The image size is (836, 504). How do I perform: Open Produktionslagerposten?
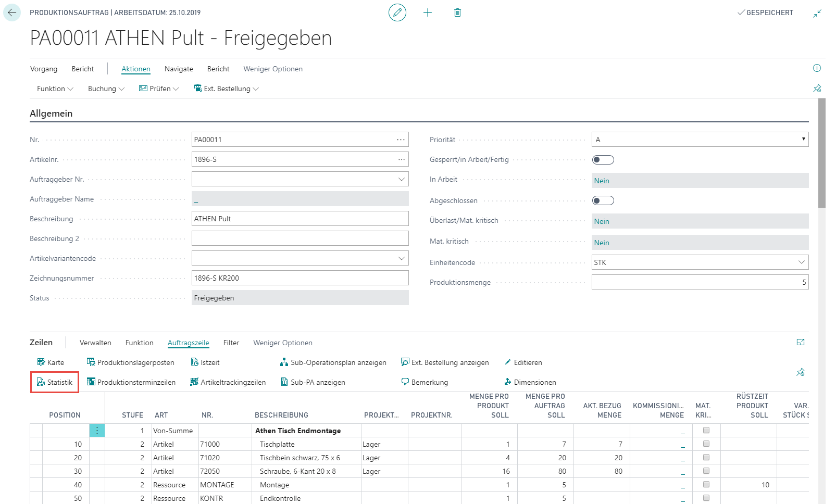pyautogui.click(x=130, y=362)
